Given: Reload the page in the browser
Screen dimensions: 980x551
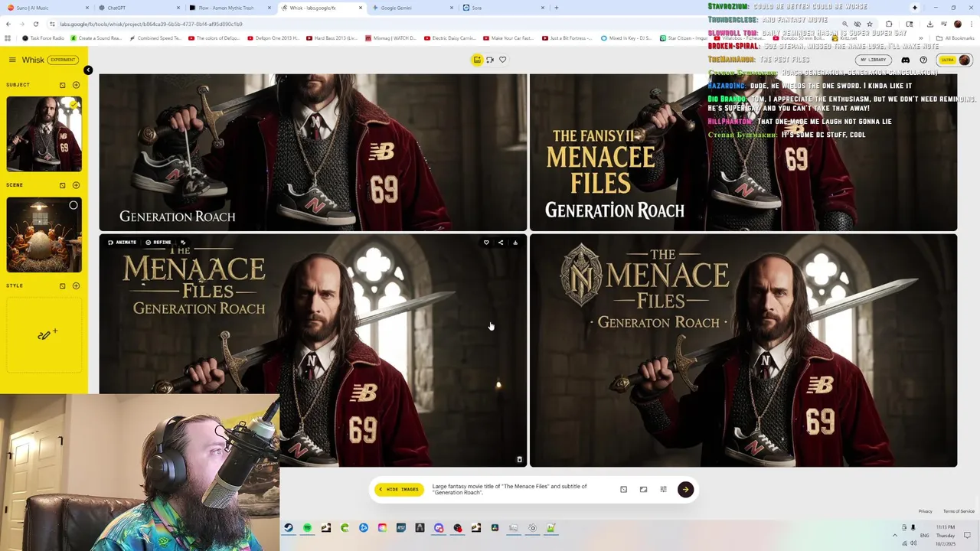Looking at the screenshot, I should click(x=35, y=24).
